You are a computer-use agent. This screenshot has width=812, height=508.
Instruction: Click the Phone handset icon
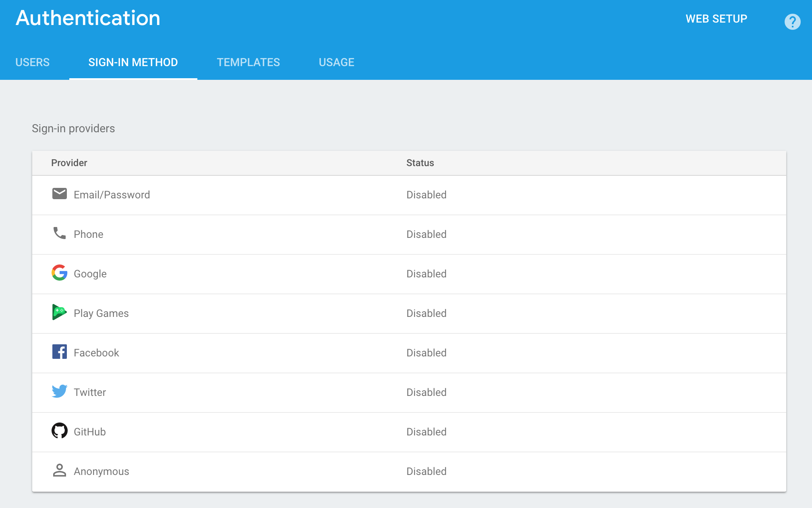point(60,233)
